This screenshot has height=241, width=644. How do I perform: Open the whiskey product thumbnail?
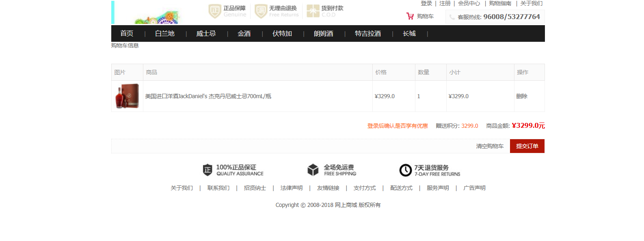point(127,96)
